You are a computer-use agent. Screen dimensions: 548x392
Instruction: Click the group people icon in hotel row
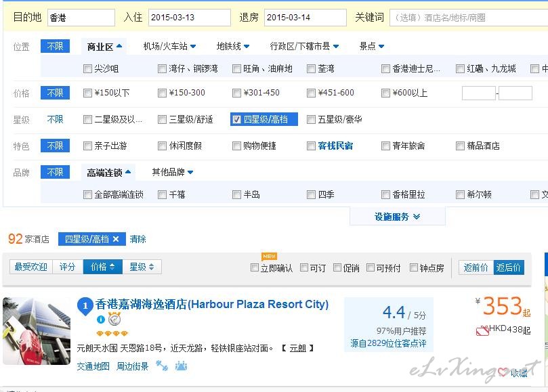coord(181,366)
